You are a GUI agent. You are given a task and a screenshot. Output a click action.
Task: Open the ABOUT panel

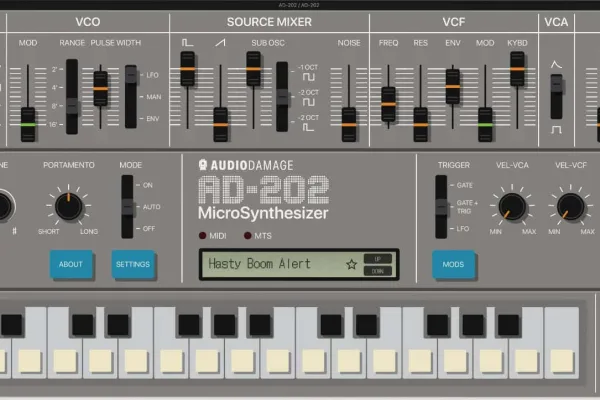pos(71,264)
